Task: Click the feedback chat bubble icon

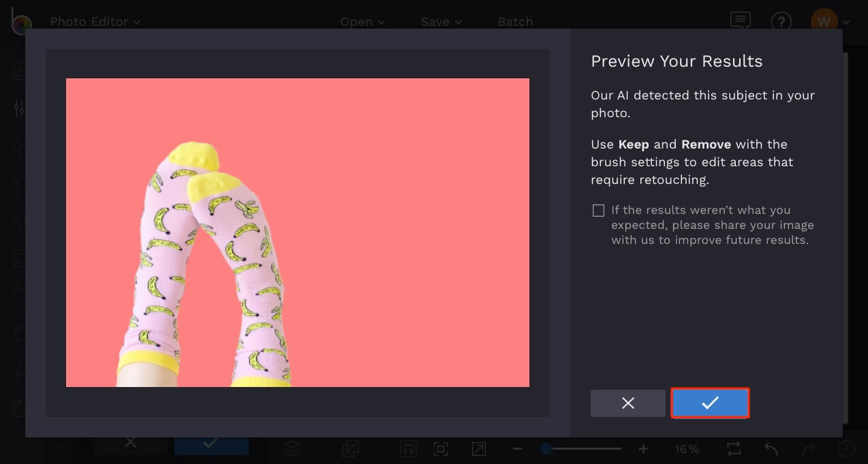Action: tap(741, 20)
